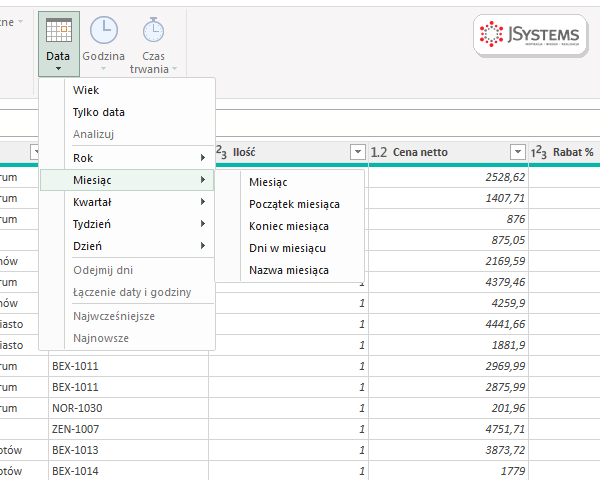600x480 pixels.
Task: Click cell with value 875,05
Action: (x=448, y=240)
